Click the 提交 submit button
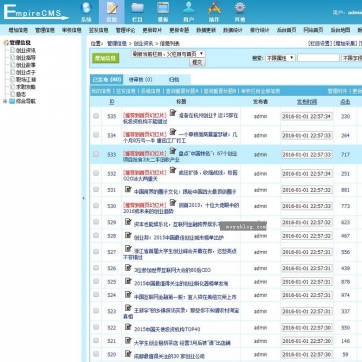Image resolution: width=362 pixels, height=362 pixels. click(x=197, y=62)
